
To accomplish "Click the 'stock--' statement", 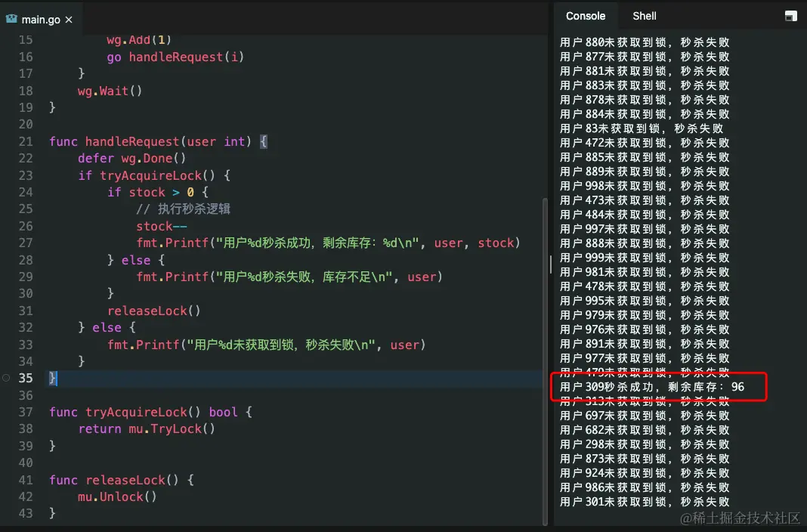I will (x=162, y=227).
